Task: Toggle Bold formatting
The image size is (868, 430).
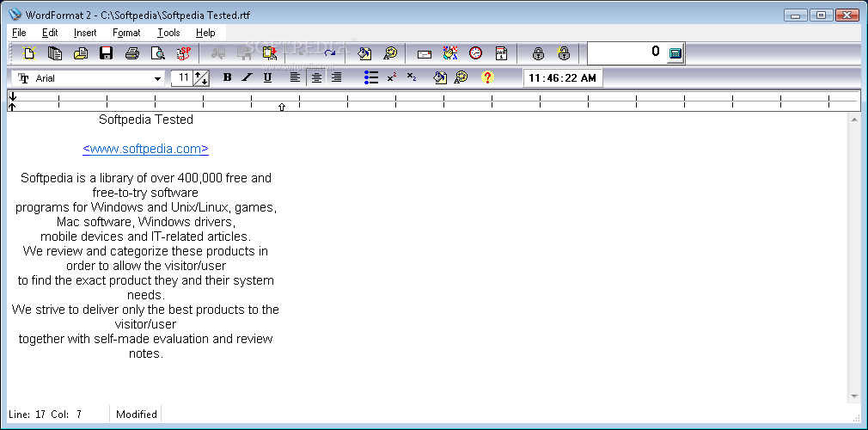Action: click(x=227, y=77)
